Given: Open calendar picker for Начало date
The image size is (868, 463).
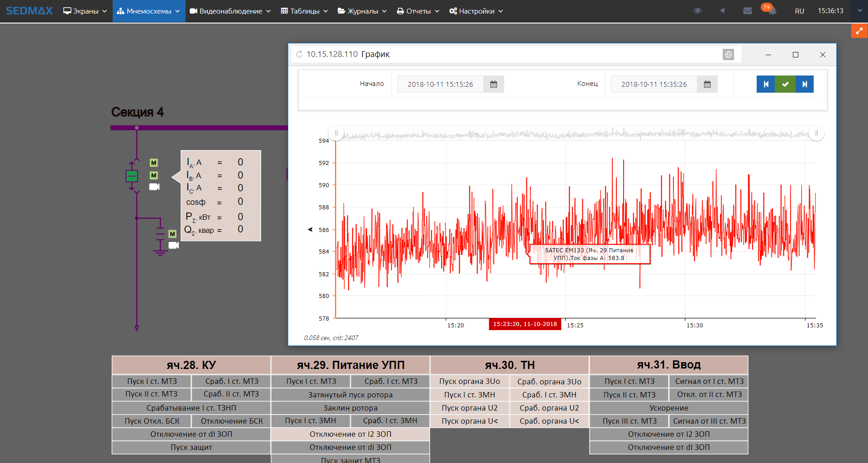Looking at the screenshot, I should 493,85.
